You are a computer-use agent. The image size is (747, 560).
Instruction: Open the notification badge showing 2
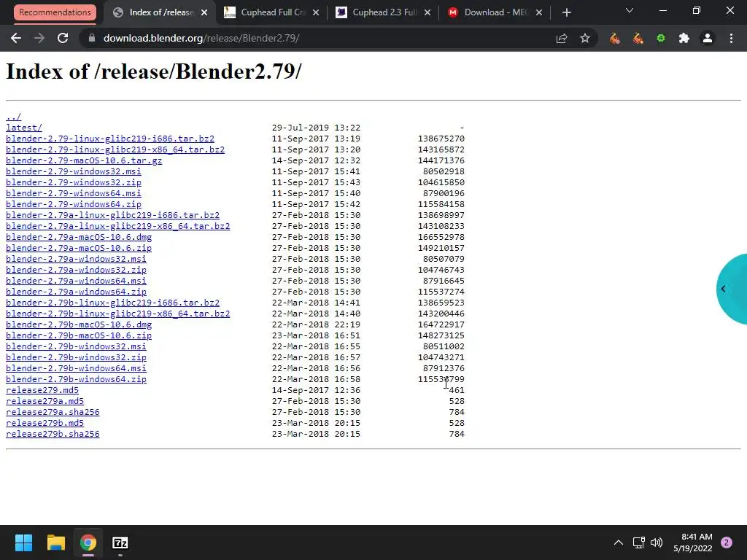[727, 542]
